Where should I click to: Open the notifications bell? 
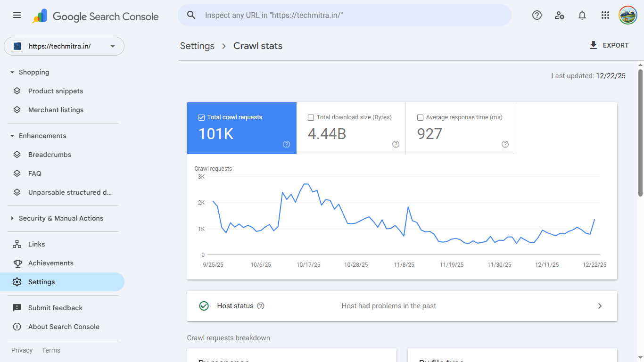coord(582,15)
